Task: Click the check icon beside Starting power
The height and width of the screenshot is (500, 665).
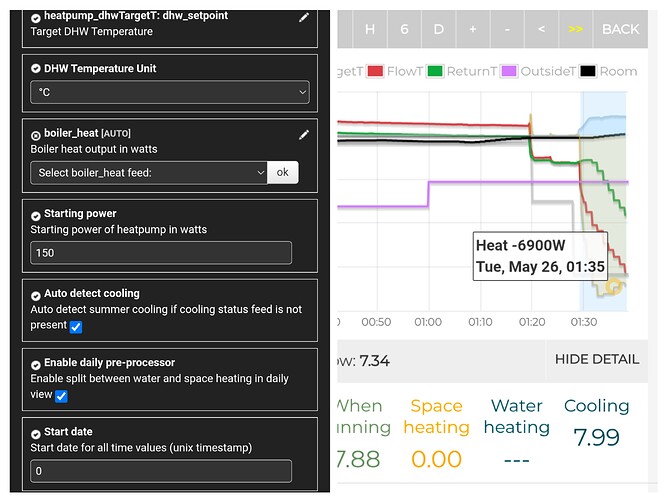Action: [x=36, y=216]
